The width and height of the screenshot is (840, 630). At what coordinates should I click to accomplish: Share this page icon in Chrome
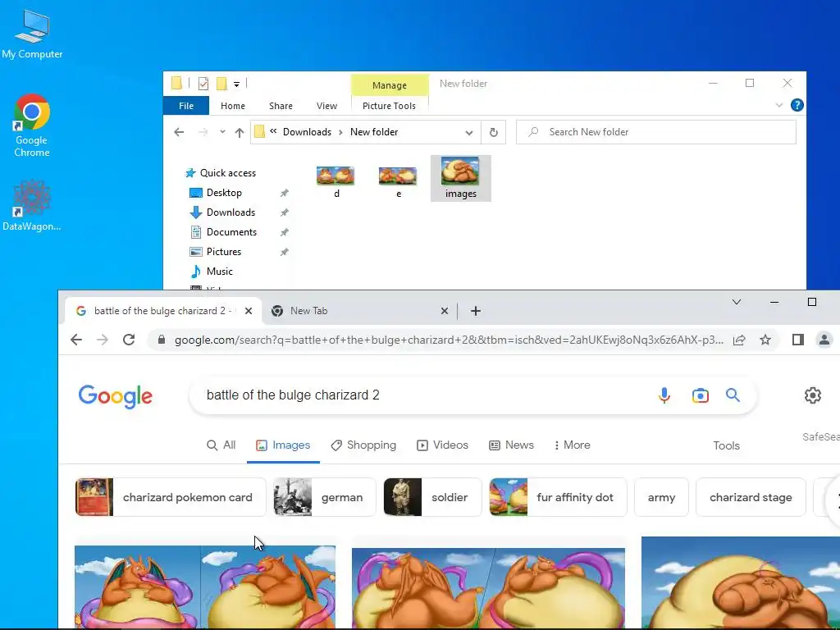tap(739, 340)
